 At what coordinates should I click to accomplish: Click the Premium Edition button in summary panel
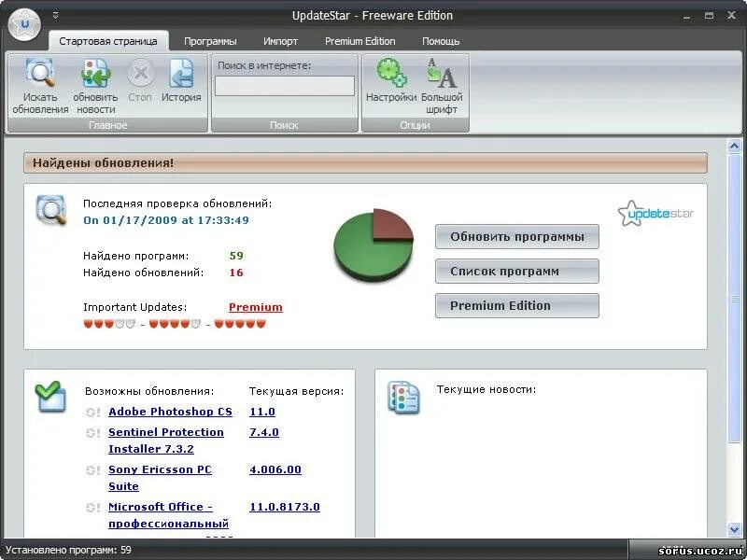(x=517, y=306)
